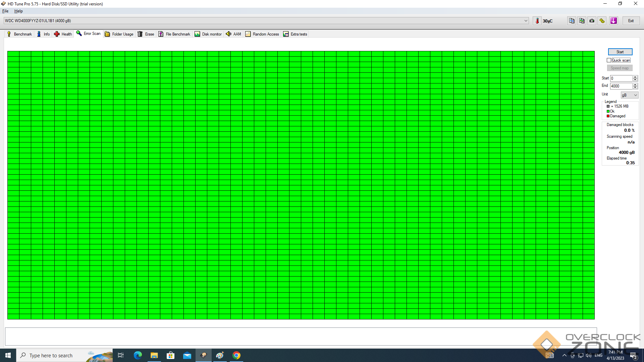
Task: Show hidden system tray icons
Action: click(x=564, y=355)
